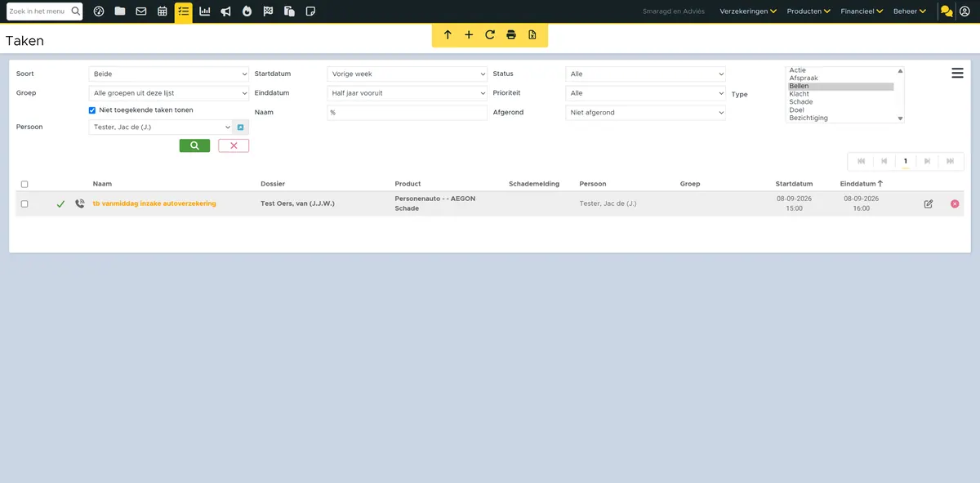Export tasks using the Excel file icon
The image size is (980, 483).
pos(532,35)
